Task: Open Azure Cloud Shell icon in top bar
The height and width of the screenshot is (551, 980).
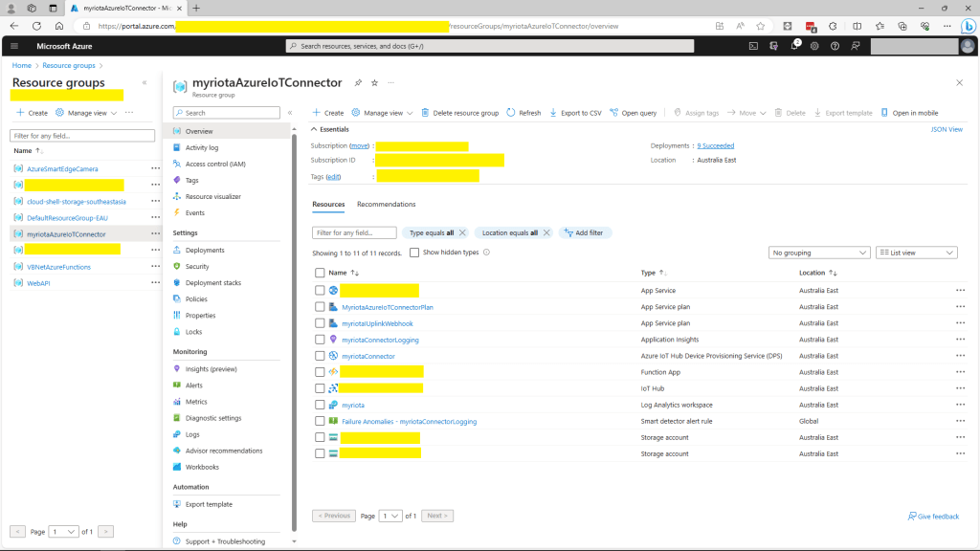Action: 753,46
